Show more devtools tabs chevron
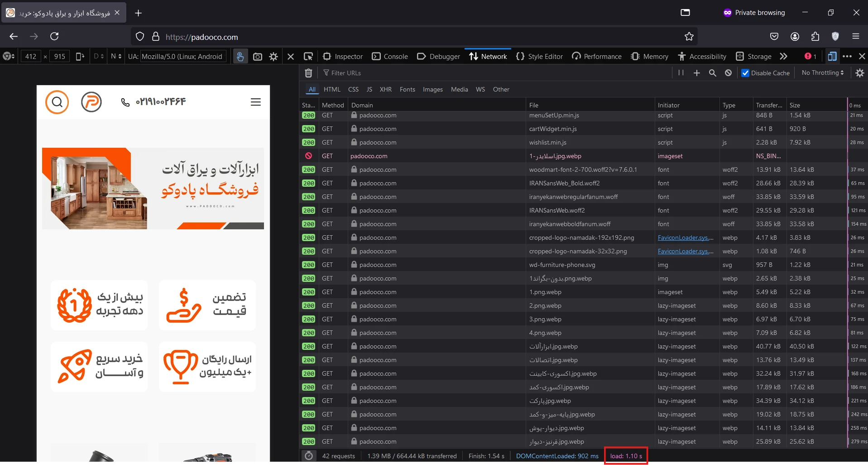 coord(783,57)
